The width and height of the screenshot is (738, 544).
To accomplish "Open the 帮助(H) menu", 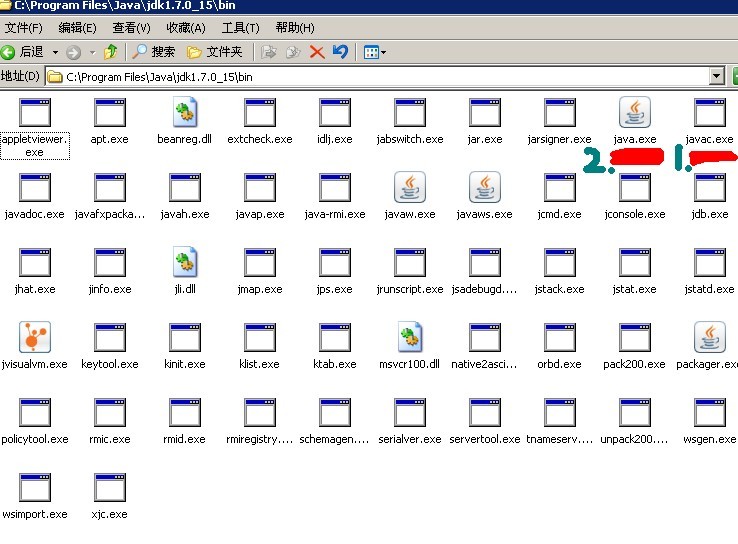I will [x=295, y=28].
